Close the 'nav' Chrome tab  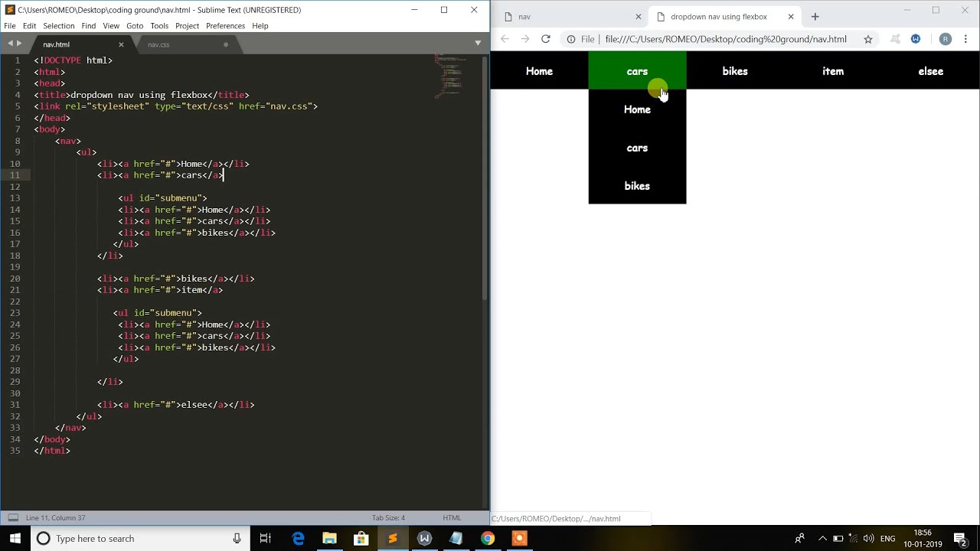(639, 17)
